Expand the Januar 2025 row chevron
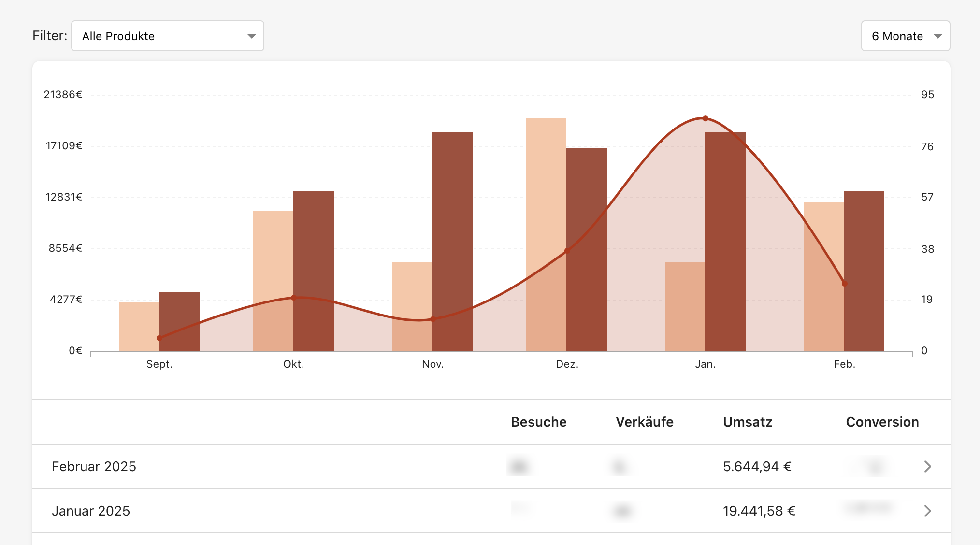This screenshot has height=545, width=980. (927, 511)
